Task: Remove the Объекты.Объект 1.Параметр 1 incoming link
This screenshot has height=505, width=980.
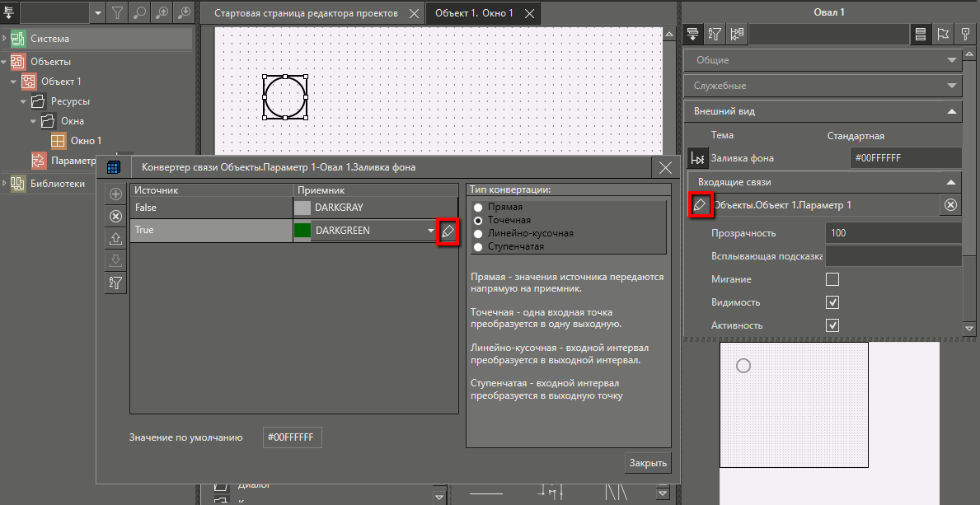Action: click(950, 205)
